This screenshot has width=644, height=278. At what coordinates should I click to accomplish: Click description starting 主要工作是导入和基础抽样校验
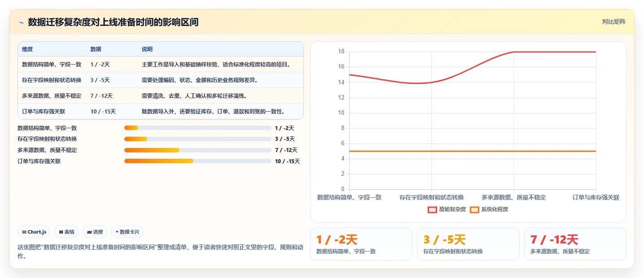pos(216,65)
